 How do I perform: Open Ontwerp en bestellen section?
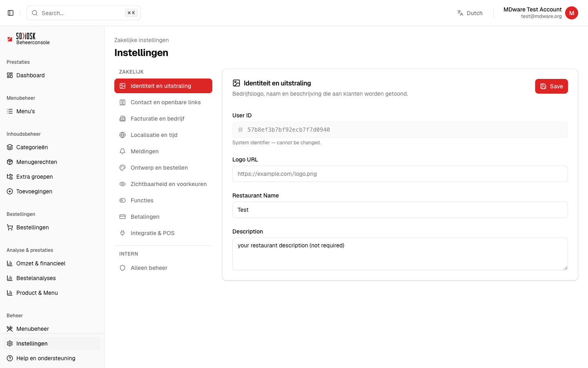[163, 168]
